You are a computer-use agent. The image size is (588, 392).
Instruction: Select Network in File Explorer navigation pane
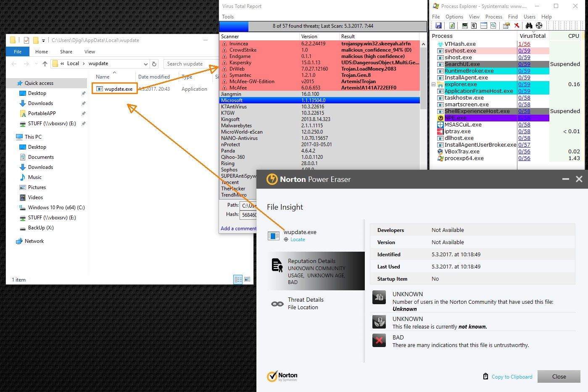click(x=34, y=241)
